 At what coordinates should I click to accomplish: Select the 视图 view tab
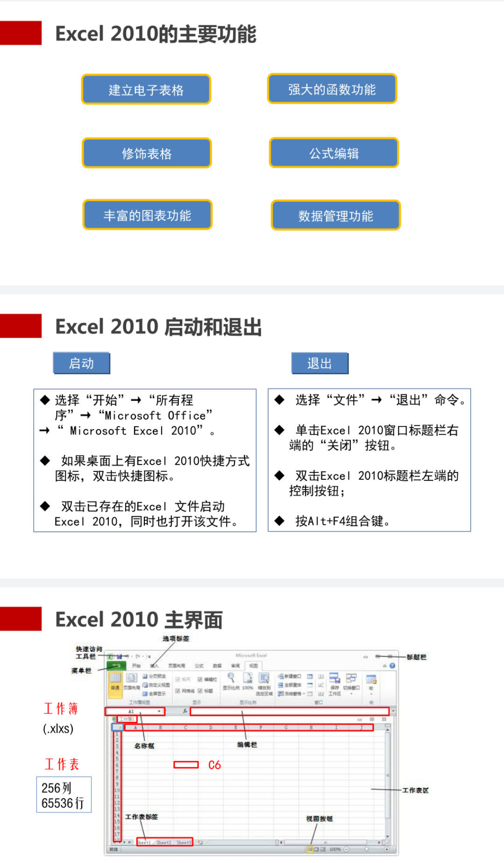(254, 666)
